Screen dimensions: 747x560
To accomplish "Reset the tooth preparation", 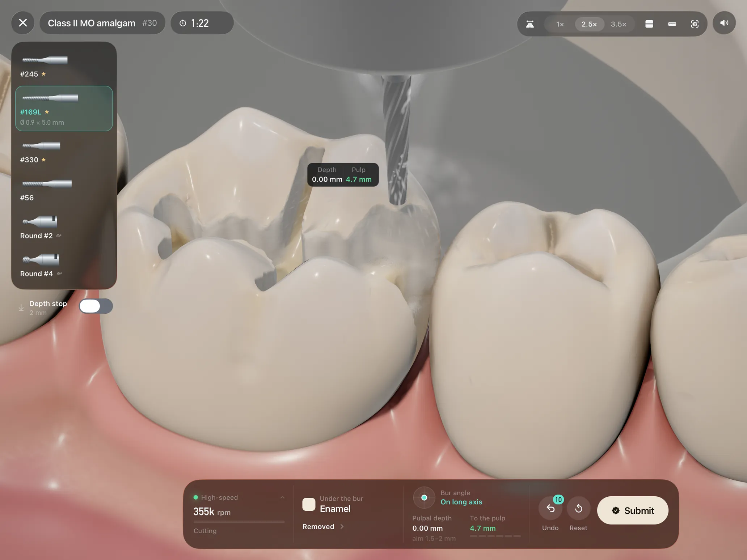I will [578, 509].
